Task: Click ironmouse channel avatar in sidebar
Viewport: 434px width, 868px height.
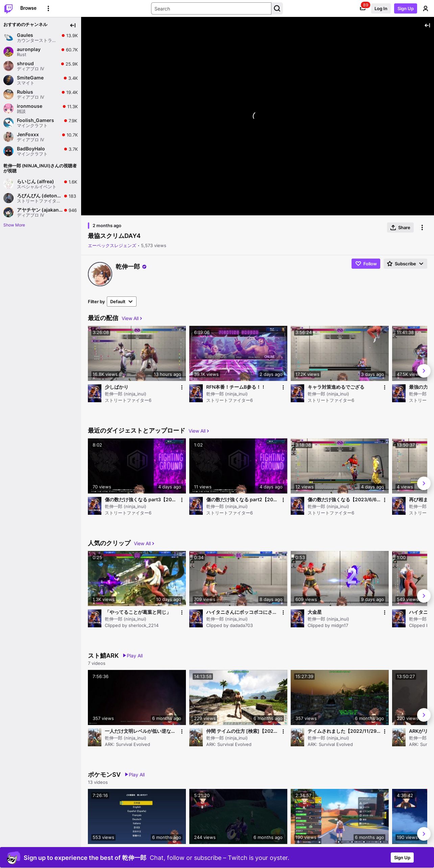Action: click(8, 108)
